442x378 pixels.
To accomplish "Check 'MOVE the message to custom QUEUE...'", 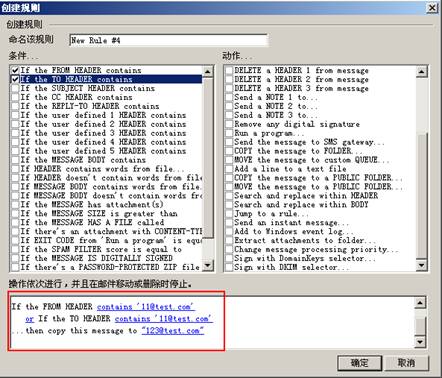I will pyautogui.click(x=229, y=160).
